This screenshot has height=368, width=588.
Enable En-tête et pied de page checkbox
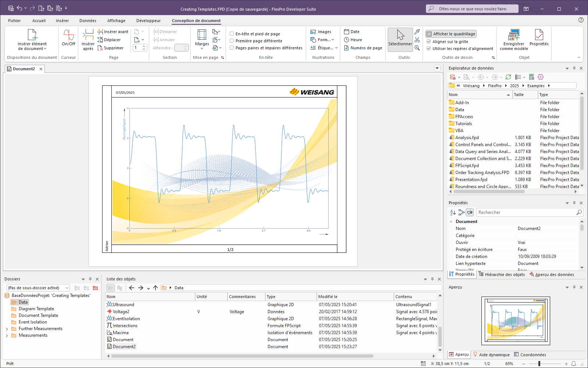[x=232, y=34]
